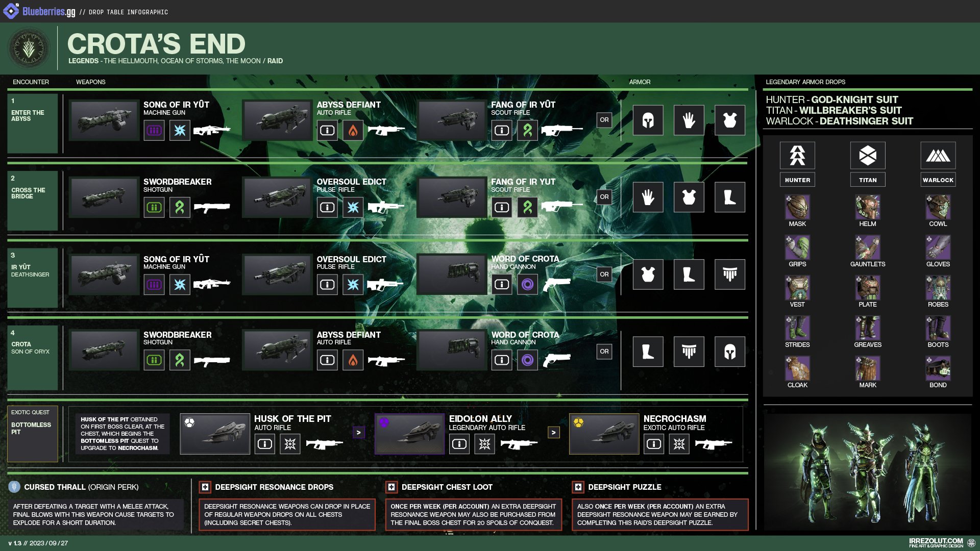Click the Warlock class icon
980x551 pixels.
(938, 156)
